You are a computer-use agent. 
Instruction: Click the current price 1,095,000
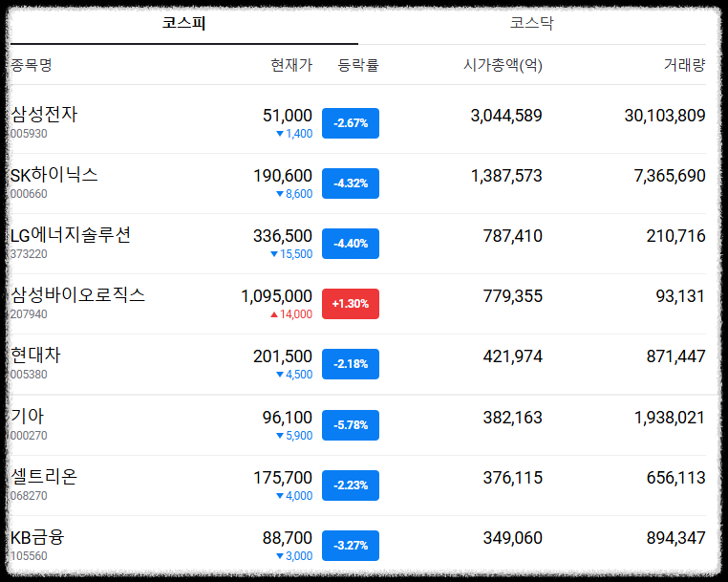[x=277, y=296]
